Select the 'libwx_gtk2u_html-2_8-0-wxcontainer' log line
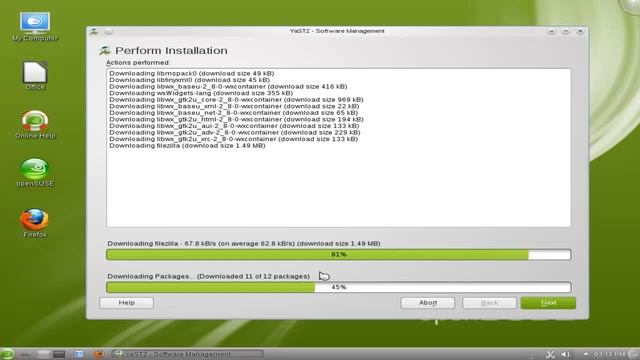Image resolution: width=640 pixels, height=360 pixels. pyautogui.click(x=236, y=119)
